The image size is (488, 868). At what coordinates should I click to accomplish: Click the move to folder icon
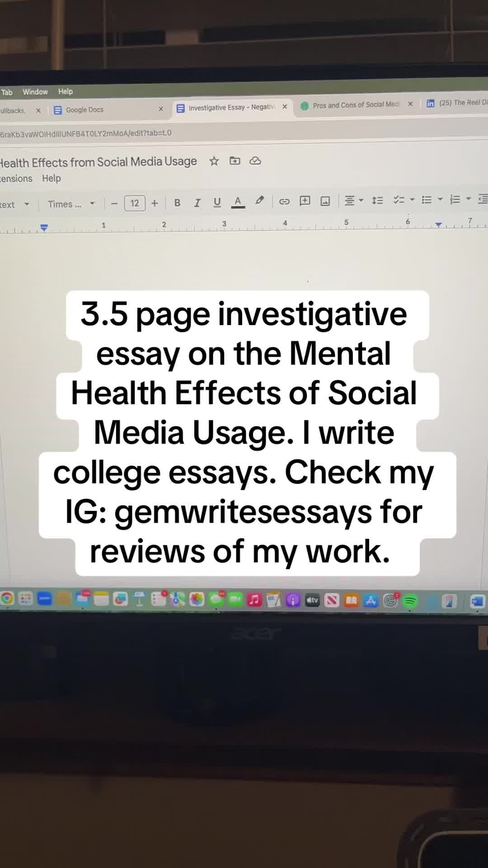pyautogui.click(x=235, y=161)
